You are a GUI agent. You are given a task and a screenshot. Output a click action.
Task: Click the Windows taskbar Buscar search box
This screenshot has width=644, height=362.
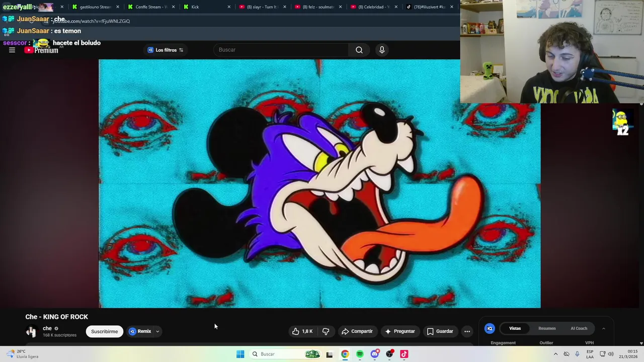click(285, 354)
